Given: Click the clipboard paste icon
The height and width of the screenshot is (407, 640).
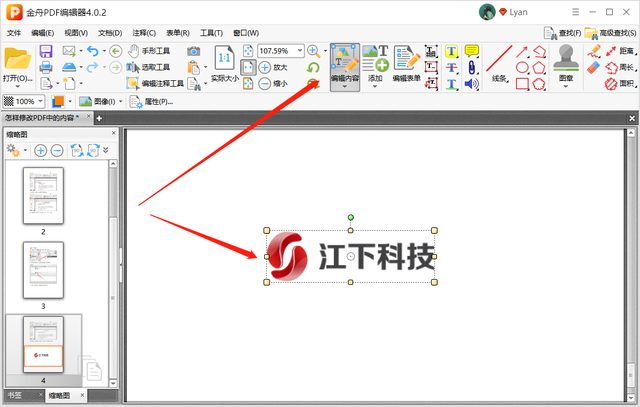Looking at the screenshot, I should point(193,67).
